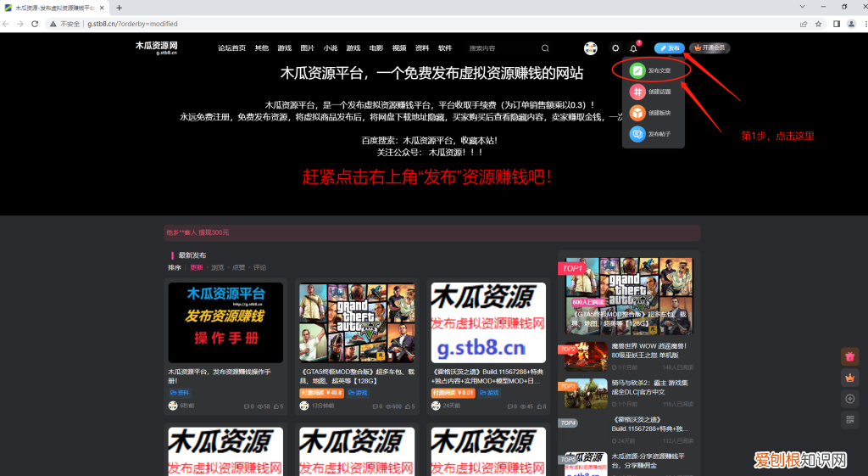
Task: Click the 游戏 folder tag on the 霍格沃茨 card
Action: click(489, 393)
